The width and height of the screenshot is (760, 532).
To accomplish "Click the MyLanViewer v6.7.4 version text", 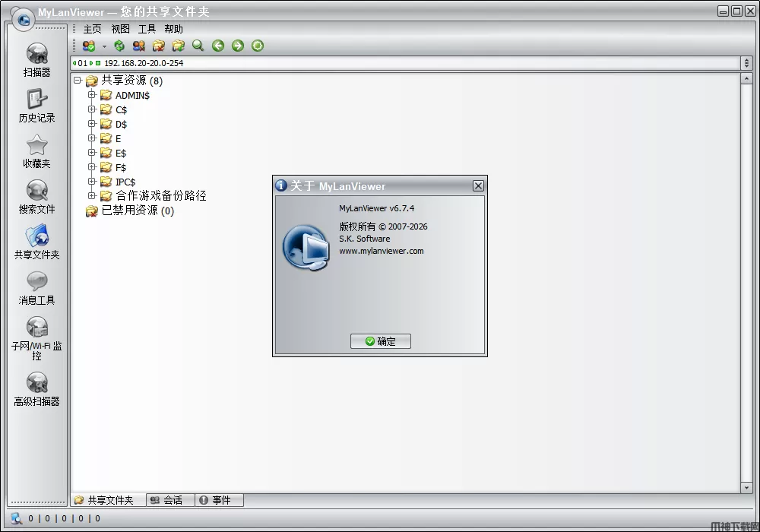I will pyautogui.click(x=377, y=208).
